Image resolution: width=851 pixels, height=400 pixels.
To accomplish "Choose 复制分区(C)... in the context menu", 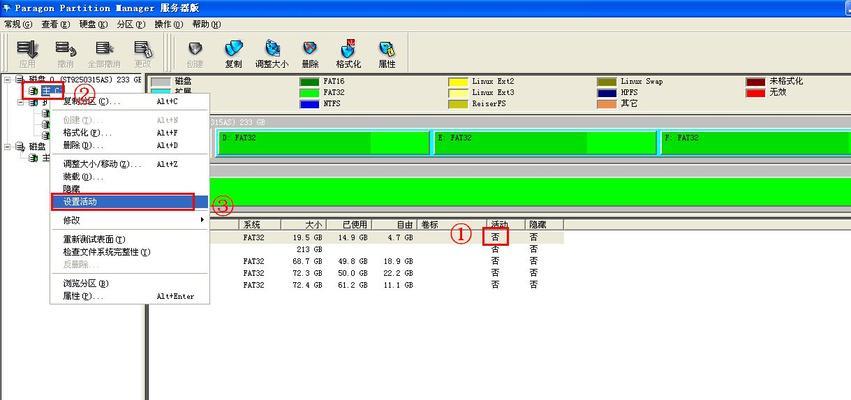I will tap(130, 101).
